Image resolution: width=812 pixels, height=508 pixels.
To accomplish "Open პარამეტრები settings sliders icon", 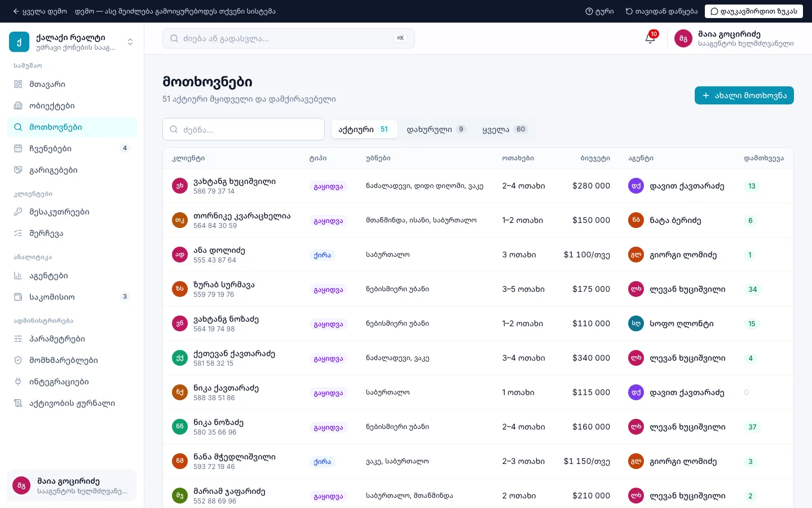I will [x=18, y=339].
